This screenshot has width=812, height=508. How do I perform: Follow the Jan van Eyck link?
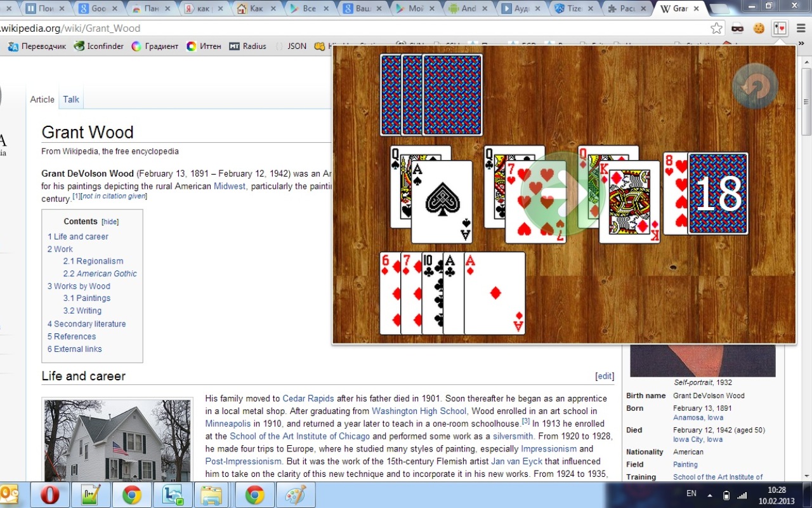pyautogui.click(x=516, y=461)
